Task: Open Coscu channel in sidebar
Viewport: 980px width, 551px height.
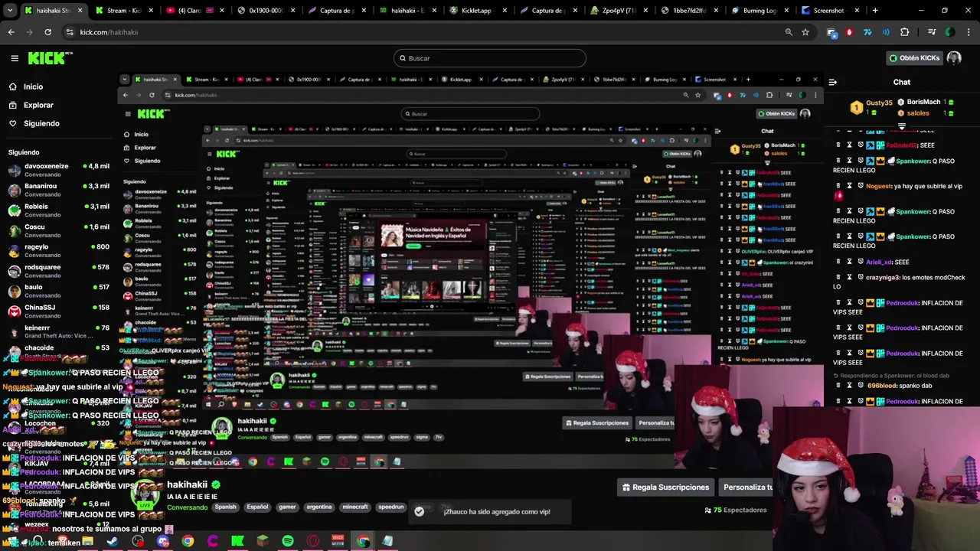Action: pyautogui.click(x=59, y=230)
